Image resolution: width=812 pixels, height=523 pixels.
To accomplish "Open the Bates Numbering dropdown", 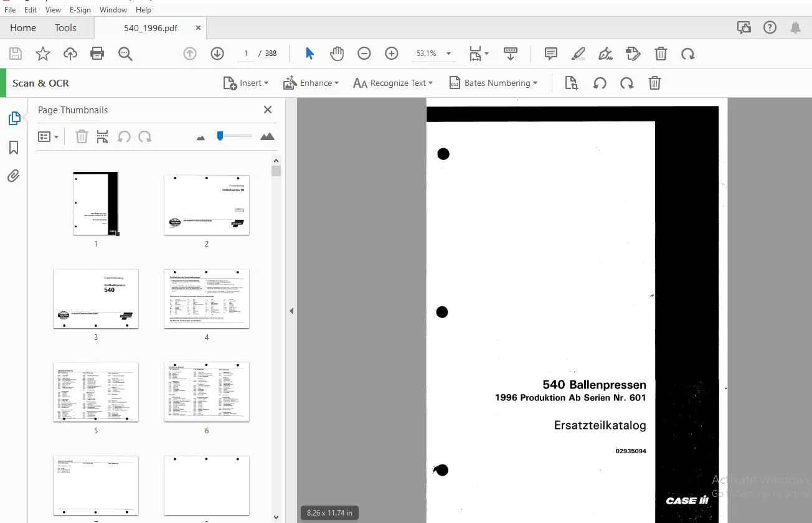I will coord(493,83).
